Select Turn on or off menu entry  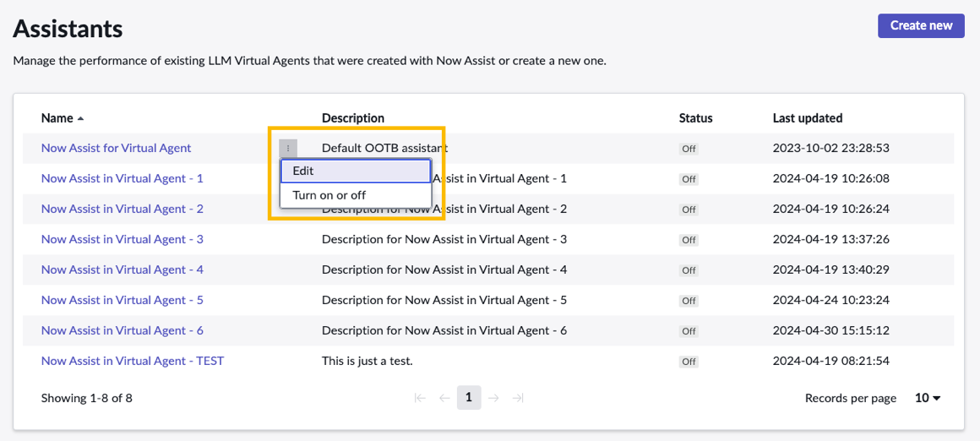(x=356, y=195)
